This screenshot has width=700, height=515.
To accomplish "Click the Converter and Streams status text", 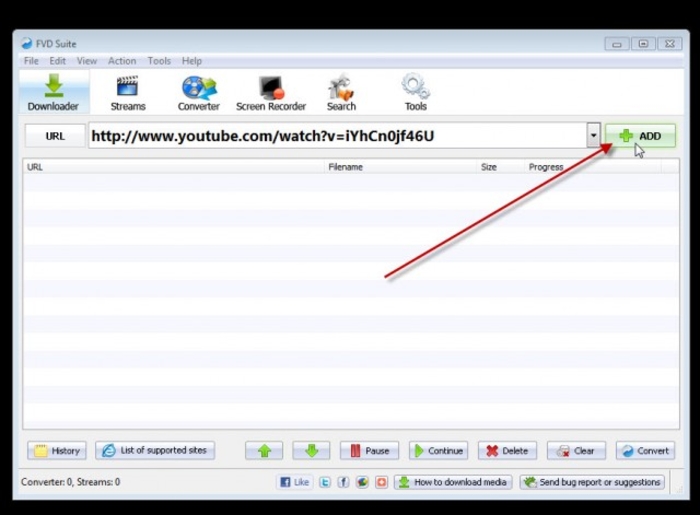I will point(71,482).
